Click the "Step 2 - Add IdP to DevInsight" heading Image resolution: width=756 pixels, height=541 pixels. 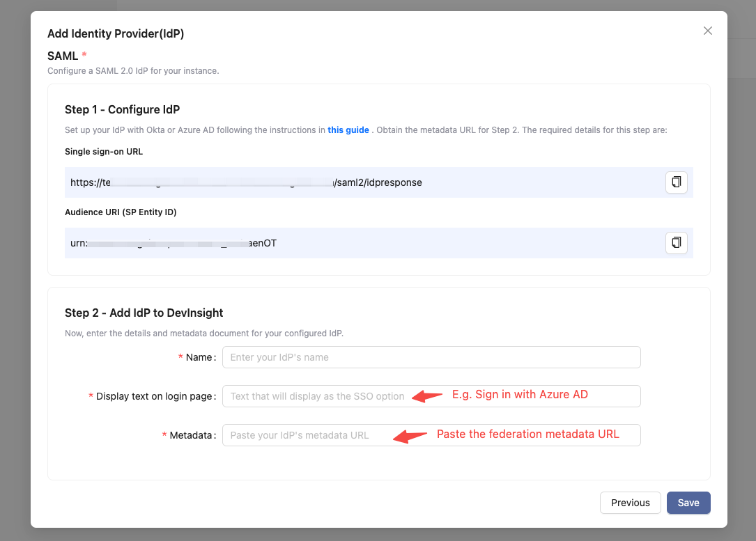tap(144, 313)
